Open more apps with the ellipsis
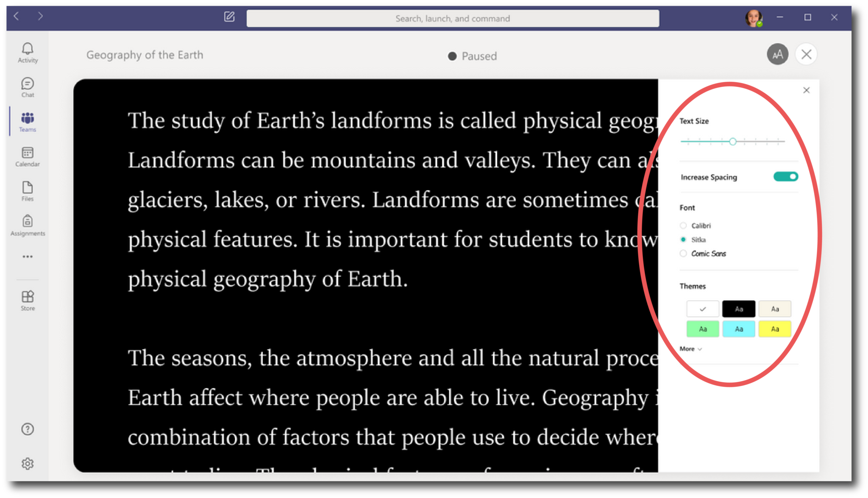 (x=27, y=256)
